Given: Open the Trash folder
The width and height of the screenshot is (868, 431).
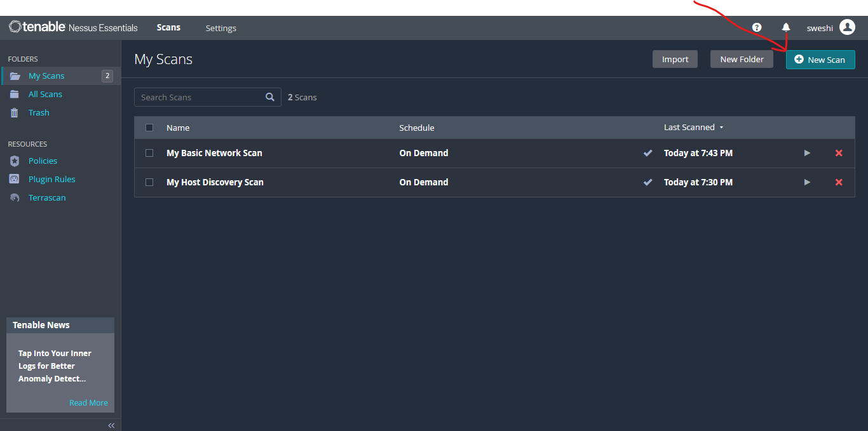Looking at the screenshot, I should 39,112.
